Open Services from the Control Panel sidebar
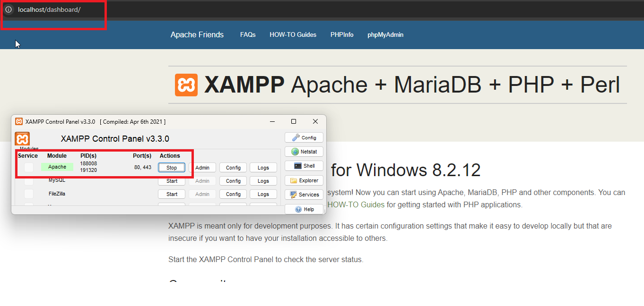The height and width of the screenshot is (306, 644). tap(304, 195)
